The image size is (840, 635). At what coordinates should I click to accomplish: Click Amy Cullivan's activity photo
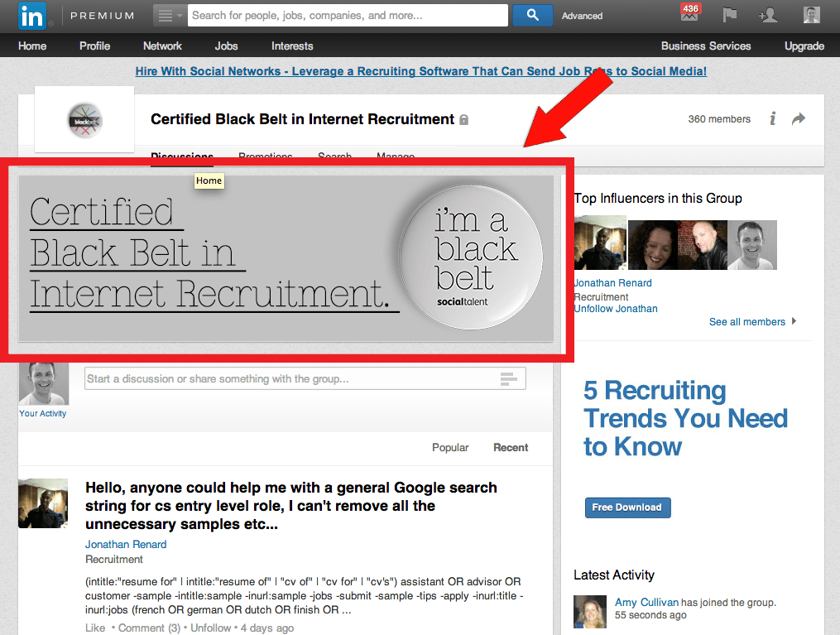coord(590,612)
